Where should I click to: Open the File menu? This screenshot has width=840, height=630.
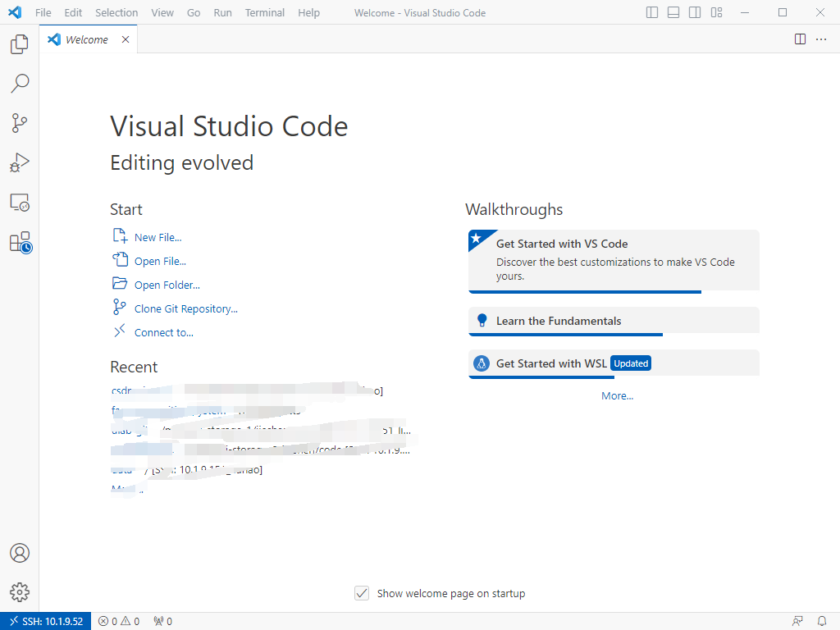click(x=43, y=12)
